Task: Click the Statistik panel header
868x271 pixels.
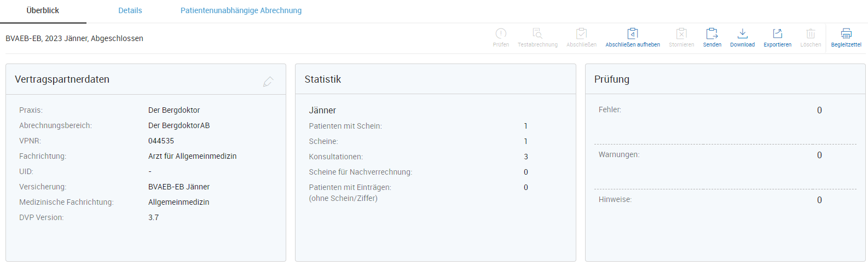Action: click(x=323, y=79)
